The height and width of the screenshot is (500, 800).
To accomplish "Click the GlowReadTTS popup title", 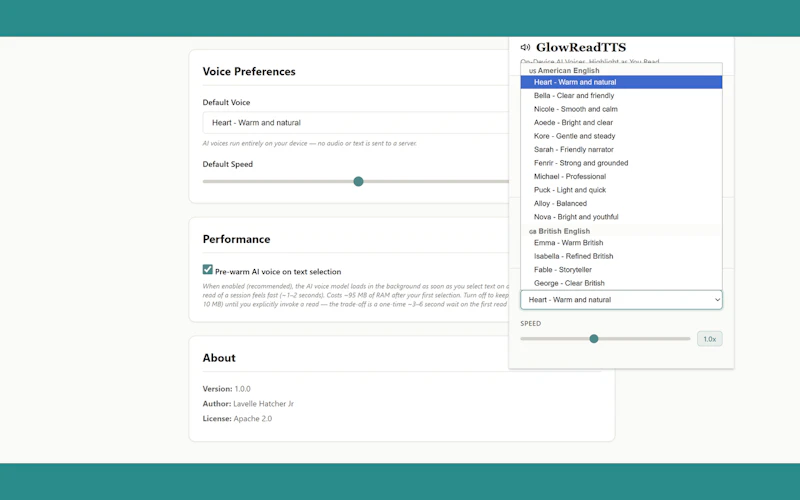I will point(581,47).
